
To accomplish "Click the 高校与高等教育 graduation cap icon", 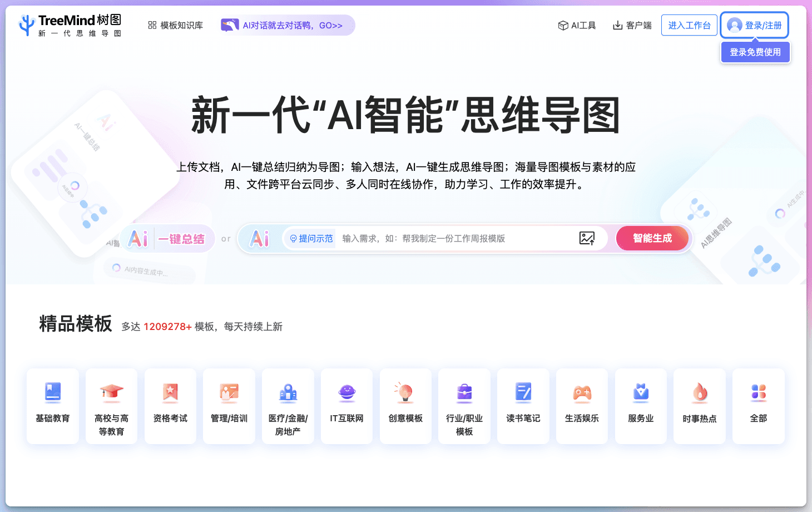I will click(x=112, y=392).
